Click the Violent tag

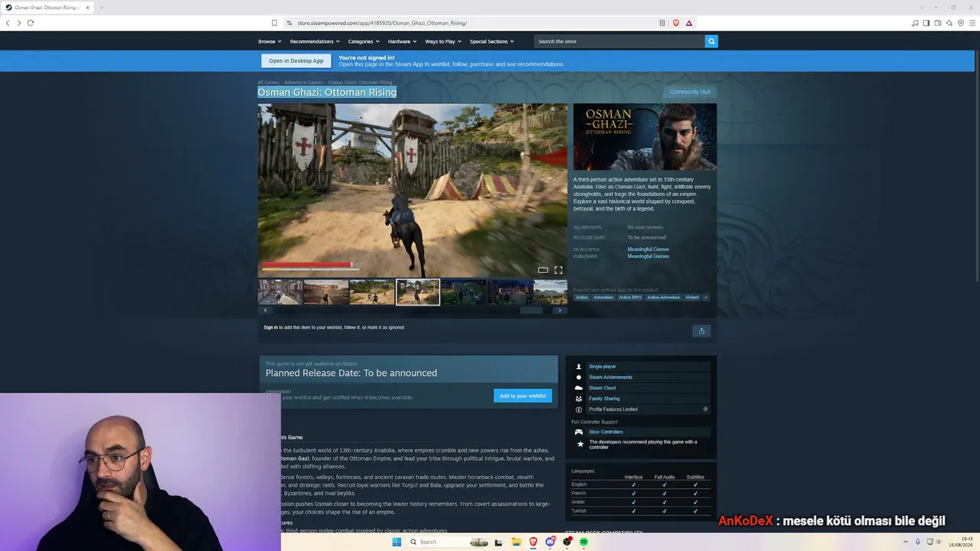pyautogui.click(x=692, y=297)
